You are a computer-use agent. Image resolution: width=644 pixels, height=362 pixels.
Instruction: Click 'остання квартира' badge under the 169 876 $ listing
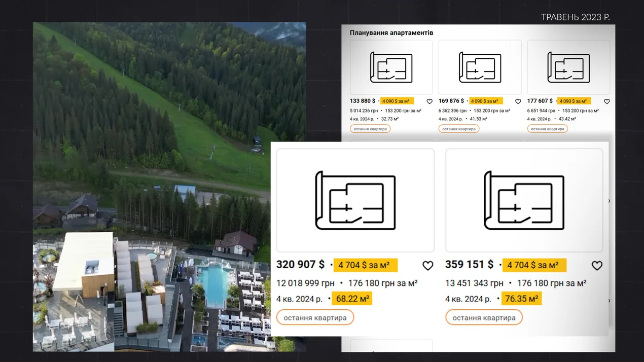point(458,129)
